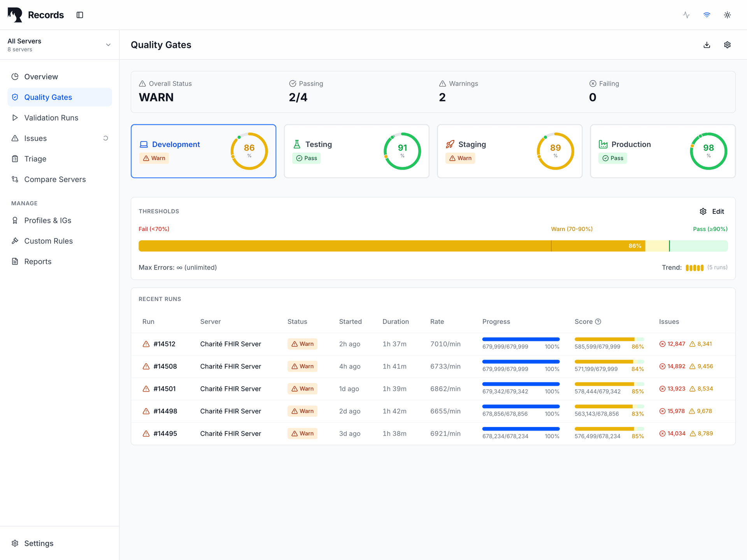Select the Testing gate card
Viewport: 747px width, 560px height.
point(356,151)
